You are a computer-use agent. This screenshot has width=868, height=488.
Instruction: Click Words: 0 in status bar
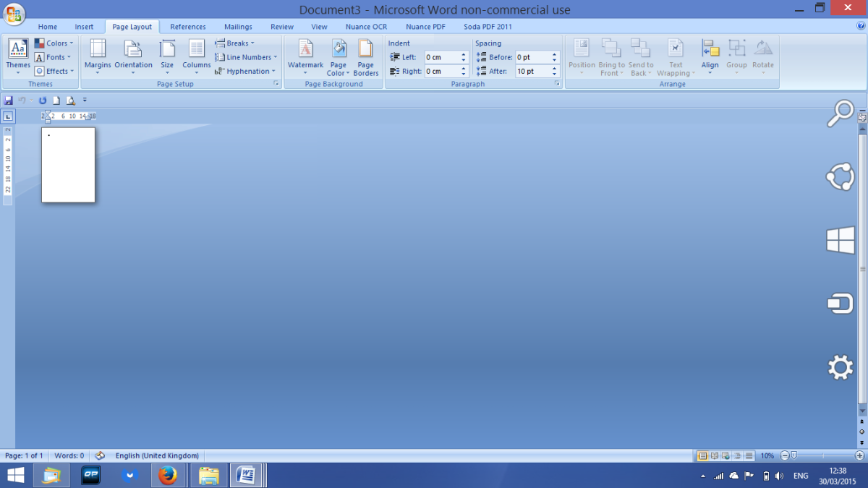69,456
